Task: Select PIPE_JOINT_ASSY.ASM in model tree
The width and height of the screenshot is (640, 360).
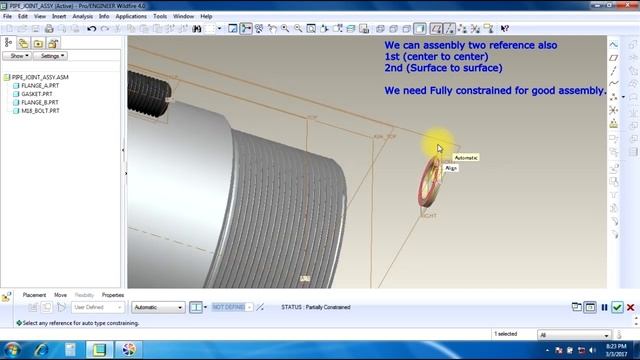Action: click(x=40, y=77)
